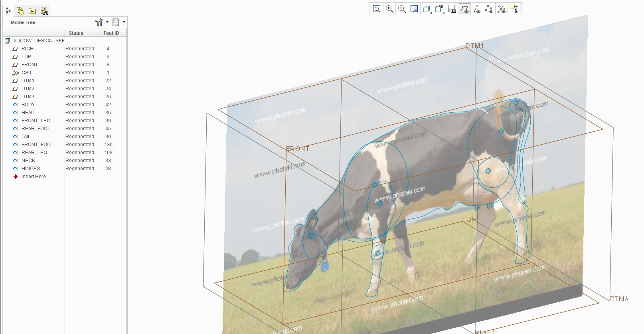Click the Insert Here marker
This screenshot has width=644, height=334.
coord(34,177)
